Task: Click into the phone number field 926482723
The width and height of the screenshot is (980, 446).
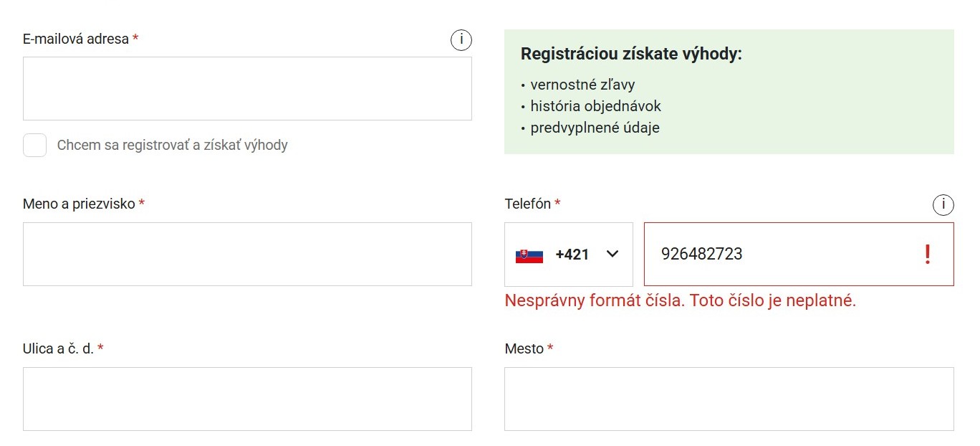Action: [799, 254]
